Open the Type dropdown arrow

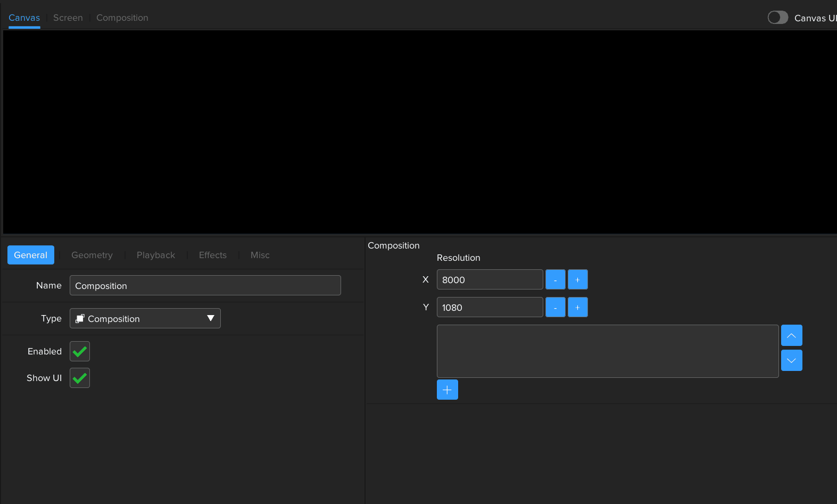(210, 318)
